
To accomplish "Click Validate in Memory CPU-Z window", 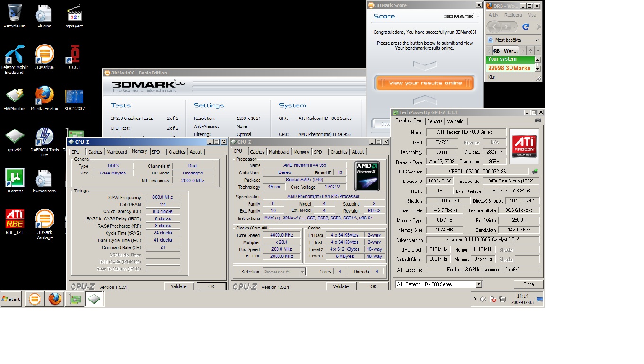I will click(x=179, y=286).
